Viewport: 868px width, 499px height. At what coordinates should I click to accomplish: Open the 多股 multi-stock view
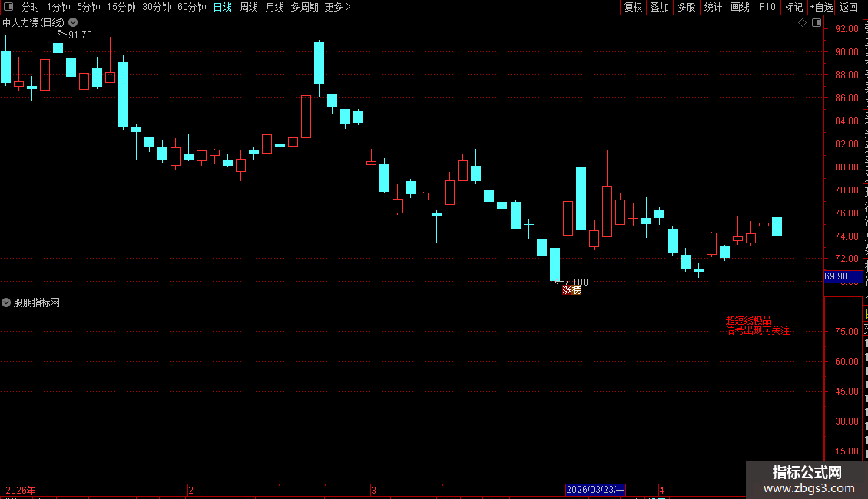(687, 7)
